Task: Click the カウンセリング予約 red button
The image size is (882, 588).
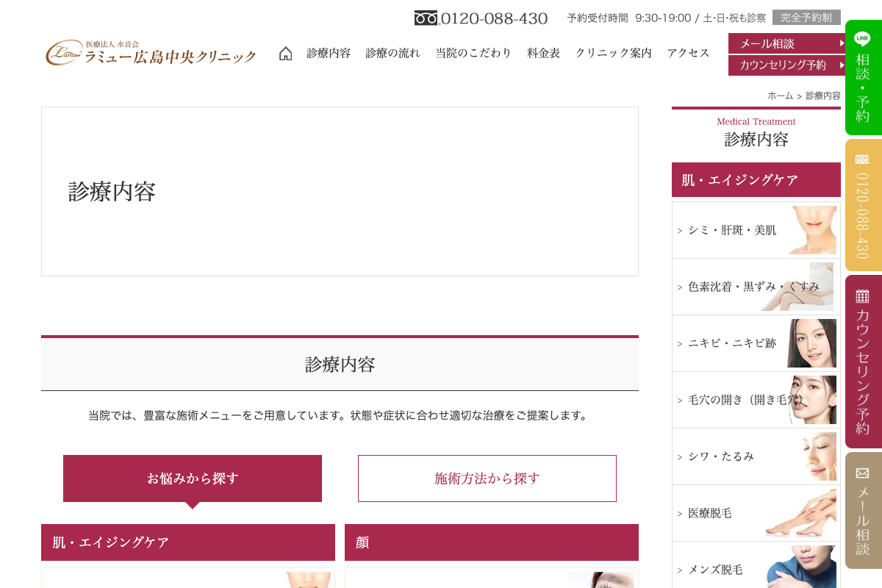Action: tap(783, 65)
